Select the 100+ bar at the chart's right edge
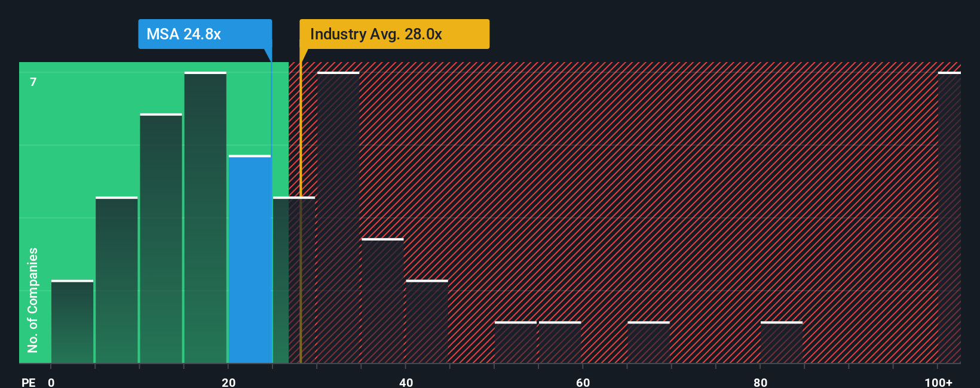Screen dimensions: 980x388 tap(950, 217)
